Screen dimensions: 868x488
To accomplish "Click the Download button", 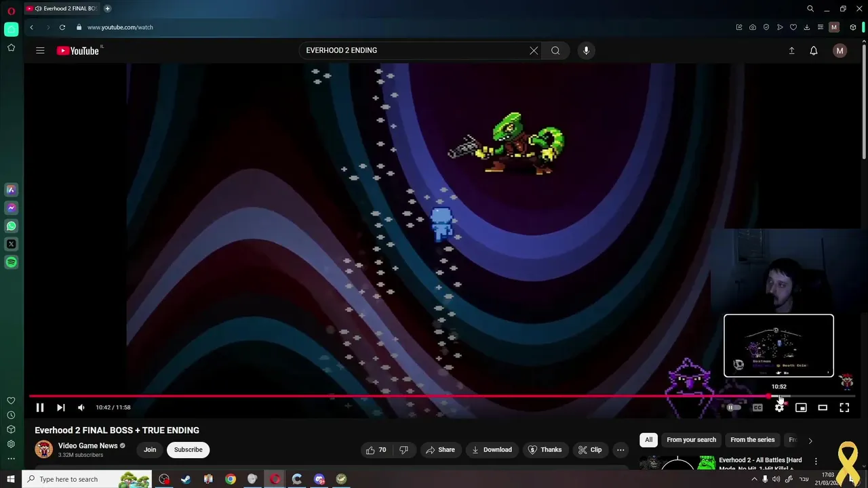I will [x=492, y=449].
